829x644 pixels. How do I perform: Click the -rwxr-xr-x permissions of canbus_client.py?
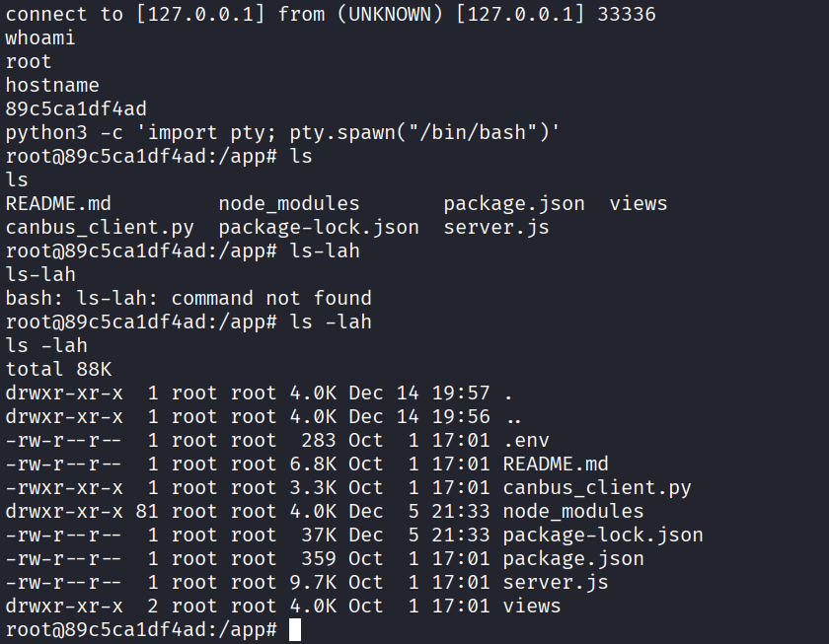coord(64,487)
